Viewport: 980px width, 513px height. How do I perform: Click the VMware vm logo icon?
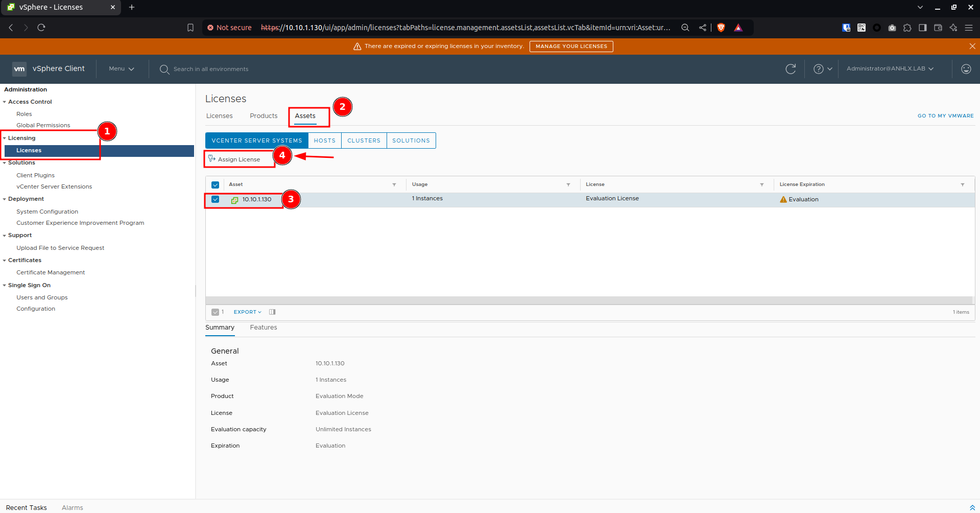(19, 69)
